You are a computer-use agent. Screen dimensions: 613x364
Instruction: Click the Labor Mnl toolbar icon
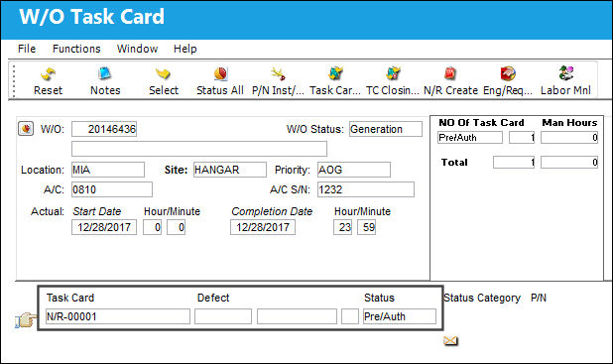pyautogui.click(x=565, y=80)
